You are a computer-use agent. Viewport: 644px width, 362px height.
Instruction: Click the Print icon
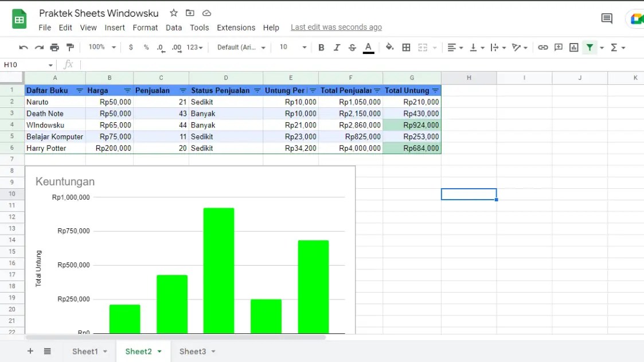(x=54, y=48)
